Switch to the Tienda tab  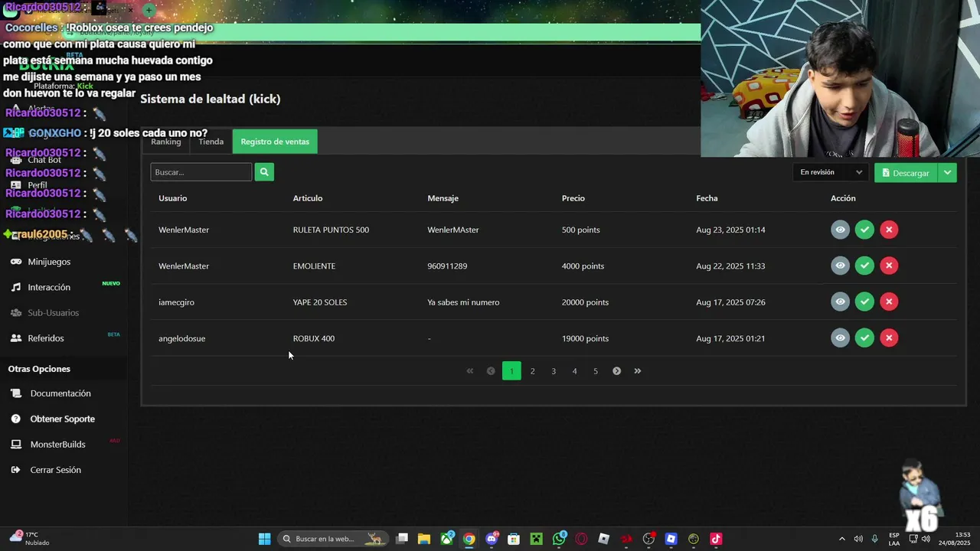[211, 142]
